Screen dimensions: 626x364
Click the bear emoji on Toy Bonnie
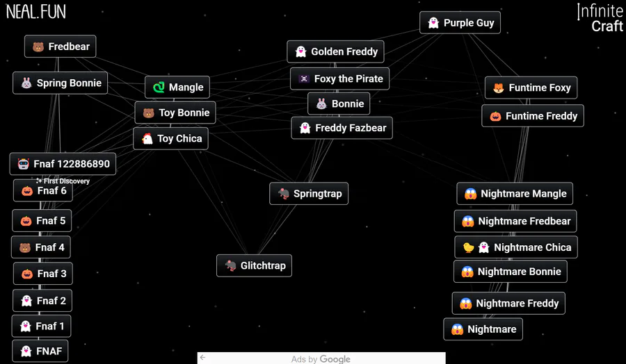tap(149, 113)
